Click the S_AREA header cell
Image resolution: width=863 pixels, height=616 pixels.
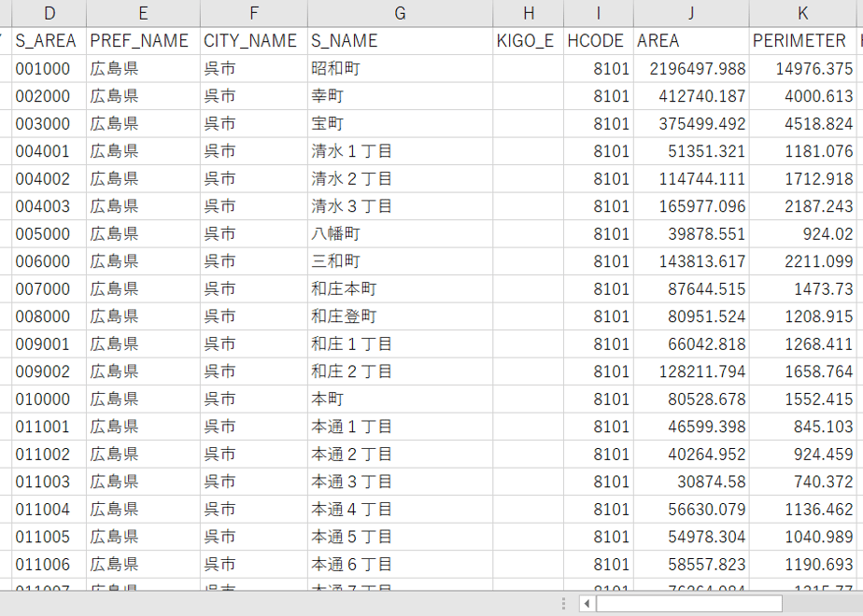49,41
